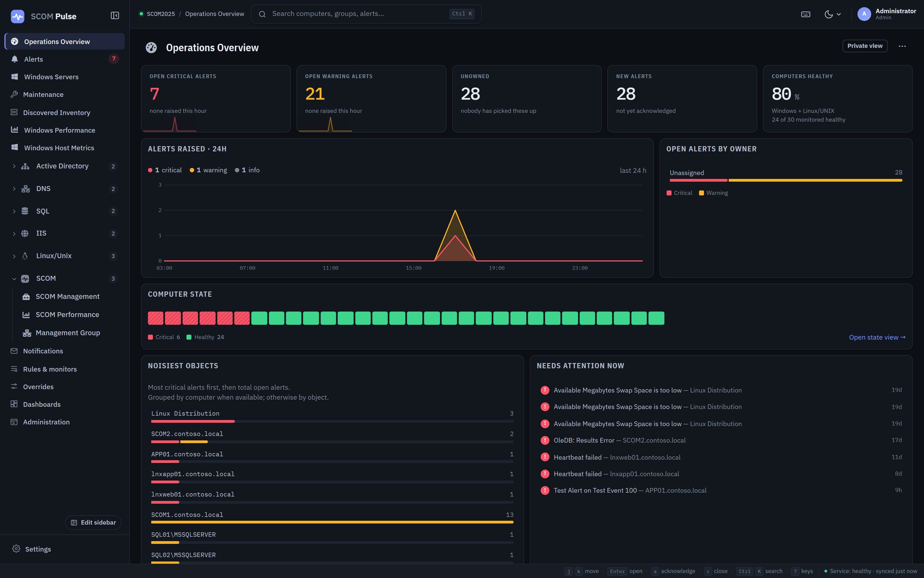
Task: Expand the IIS group chevron
Action: click(14, 234)
